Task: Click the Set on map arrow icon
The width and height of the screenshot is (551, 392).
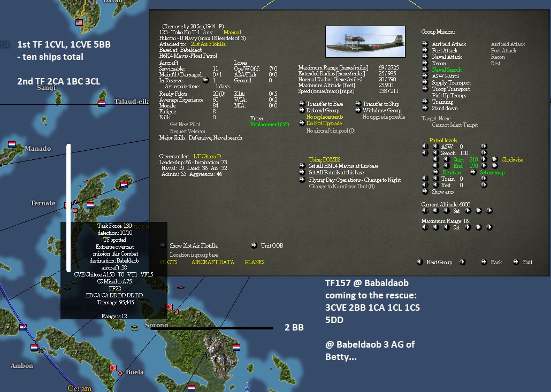Action: pyautogui.click(x=473, y=172)
